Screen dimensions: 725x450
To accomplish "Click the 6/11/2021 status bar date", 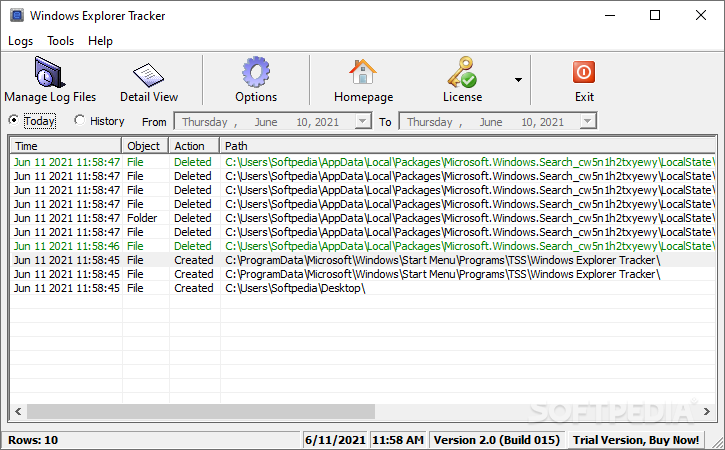I will click(x=335, y=440).
